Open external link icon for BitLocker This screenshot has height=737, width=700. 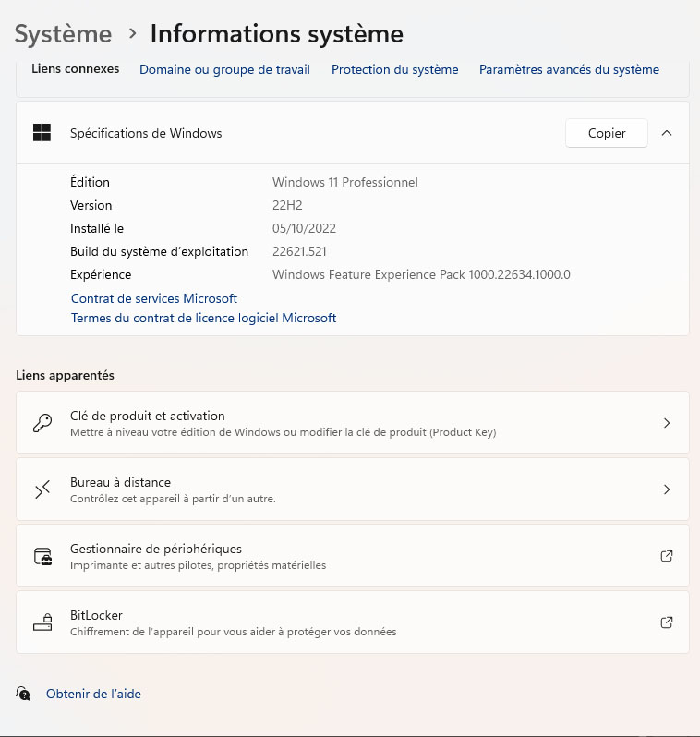667,622
